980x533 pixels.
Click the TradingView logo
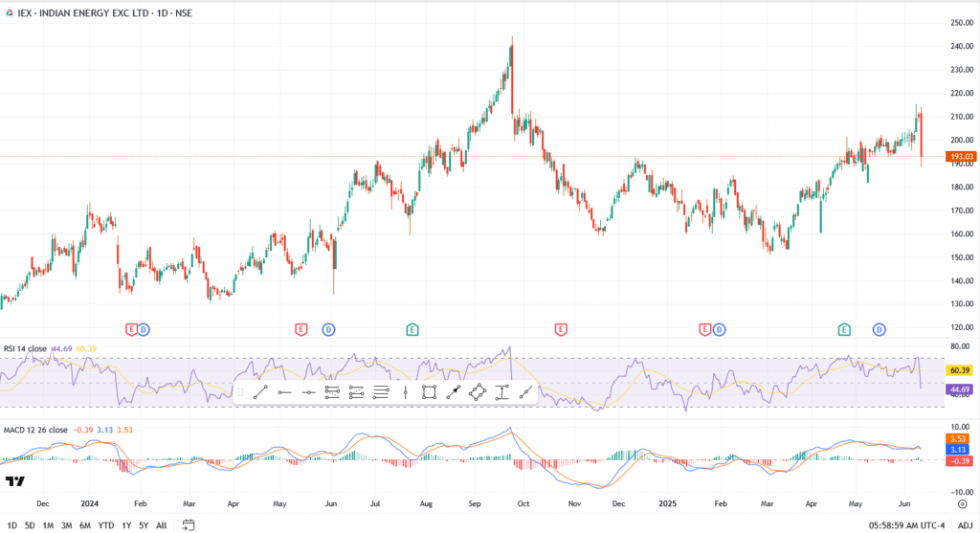tap(14, 481)
